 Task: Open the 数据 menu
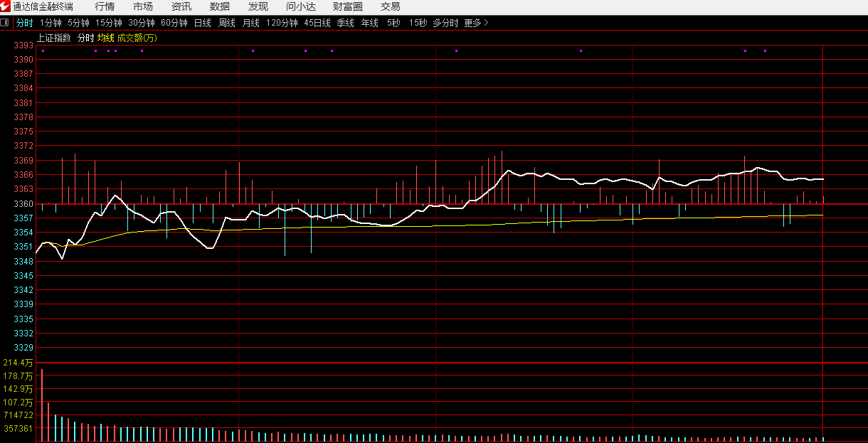coord(220,6)
